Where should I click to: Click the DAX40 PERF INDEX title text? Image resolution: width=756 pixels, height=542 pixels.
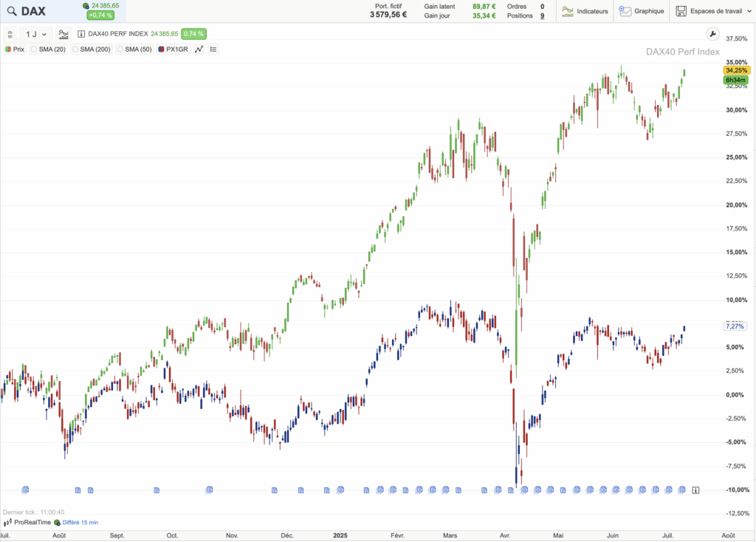point(118,34)
